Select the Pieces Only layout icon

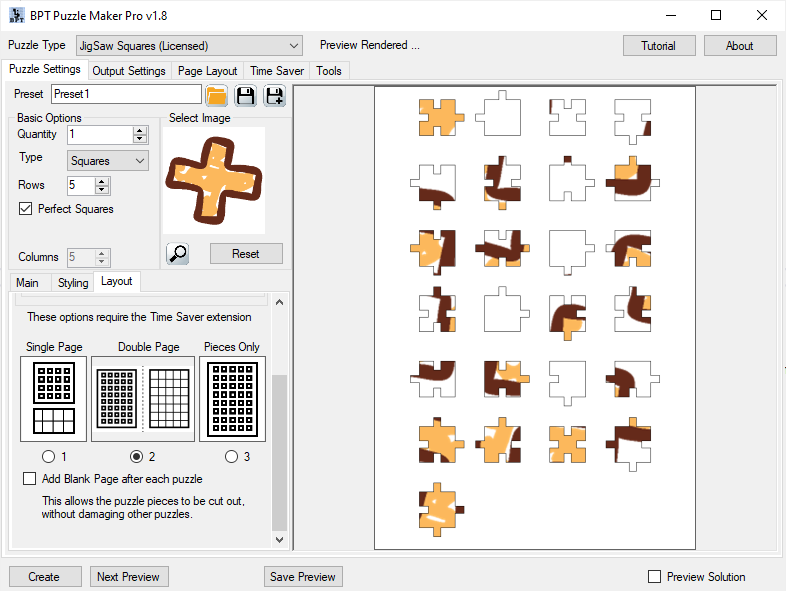coord(232,398)
